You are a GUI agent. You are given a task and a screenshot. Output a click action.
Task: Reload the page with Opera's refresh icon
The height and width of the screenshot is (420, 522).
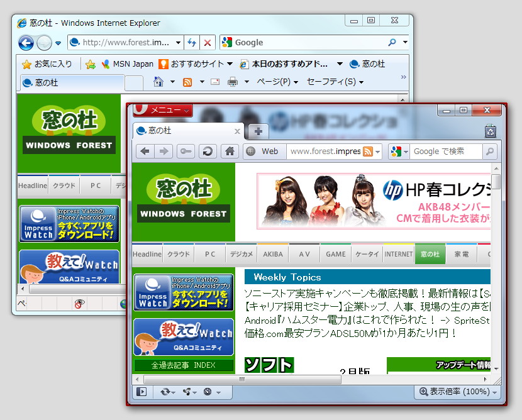click(x=208, y=151)
